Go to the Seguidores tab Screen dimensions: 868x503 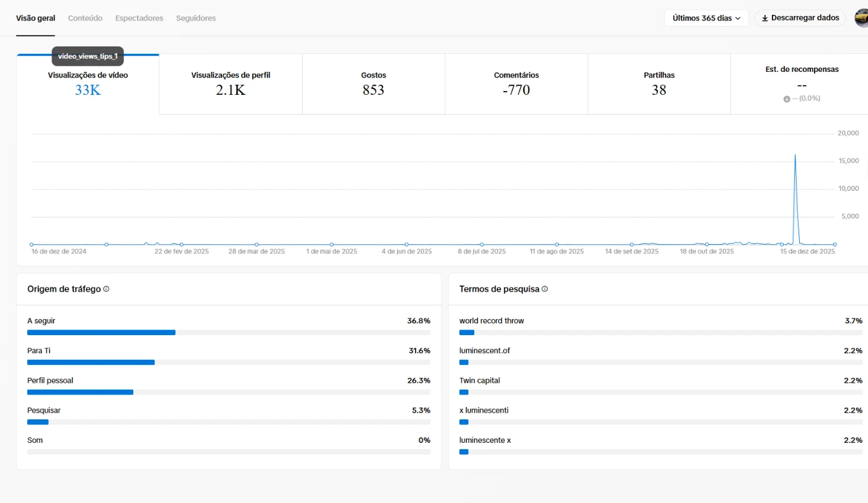(196, 19)
